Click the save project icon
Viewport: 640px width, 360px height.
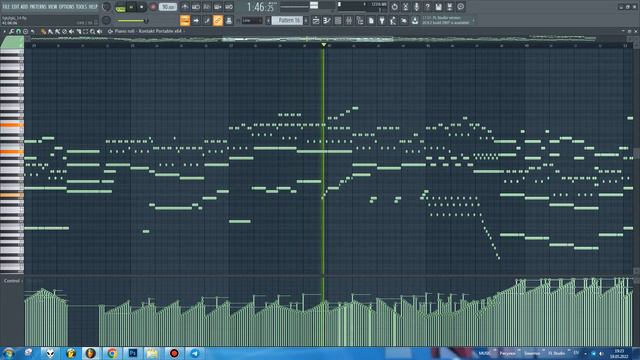[x=438, y=7]
